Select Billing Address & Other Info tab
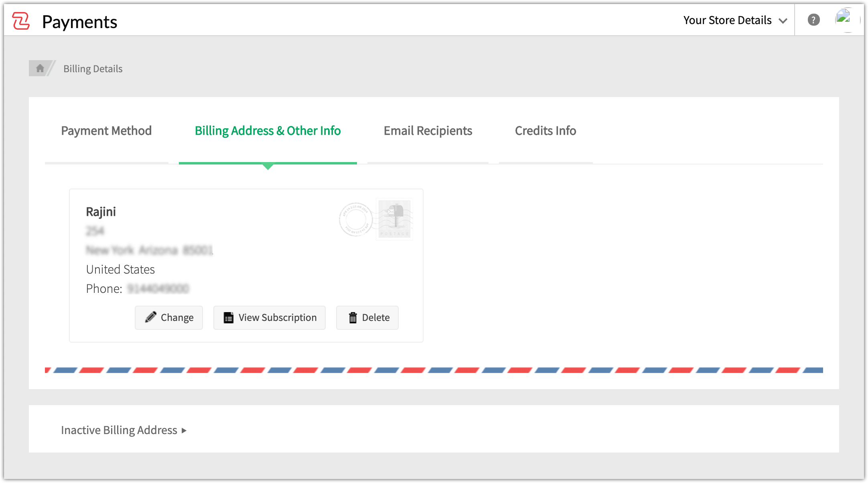This screenshot has height=483, width=868. click(268, 131)
